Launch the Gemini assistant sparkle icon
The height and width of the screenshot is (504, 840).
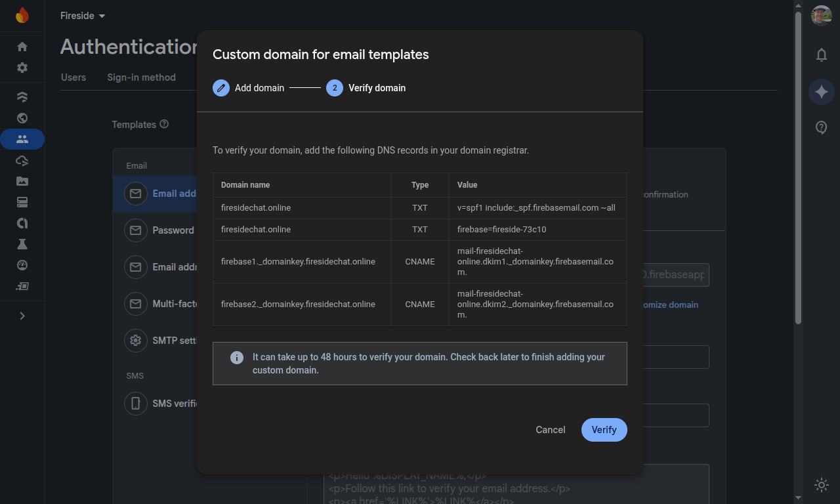(x=821, y=92)
